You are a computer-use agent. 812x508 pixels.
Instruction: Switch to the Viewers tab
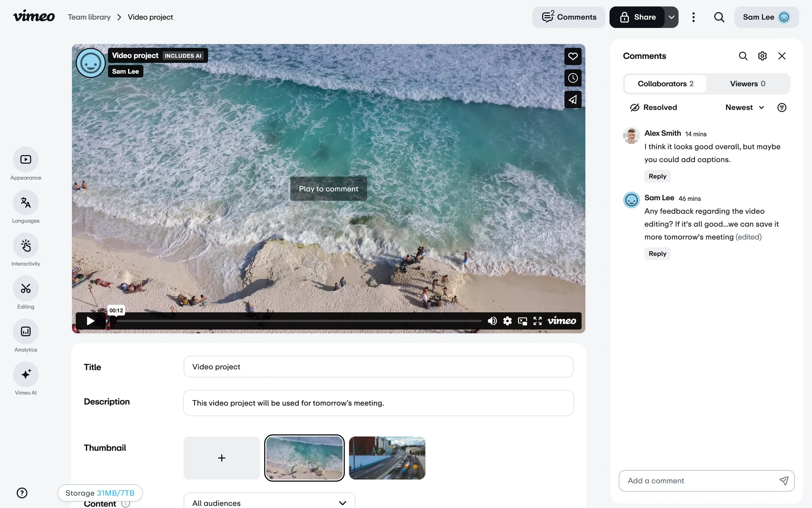pyautogui.click(x=747, y=84)
